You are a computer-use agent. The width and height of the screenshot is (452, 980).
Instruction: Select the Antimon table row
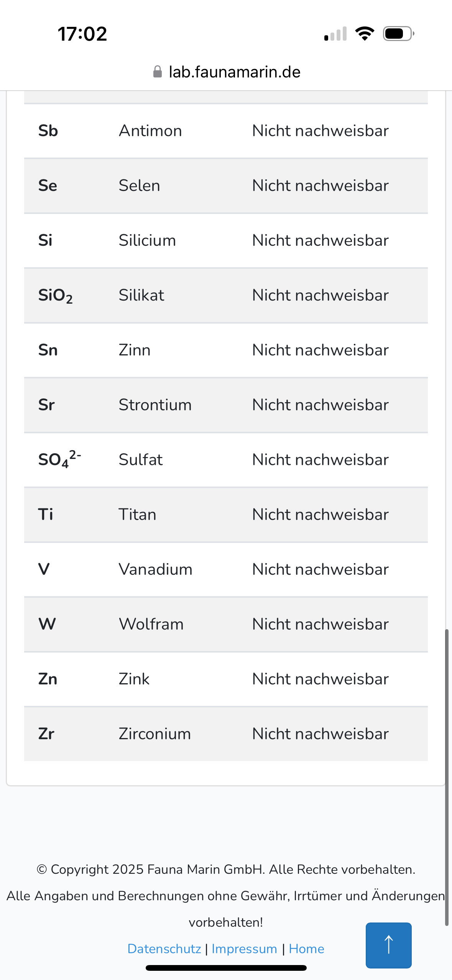tap(226, 131)
